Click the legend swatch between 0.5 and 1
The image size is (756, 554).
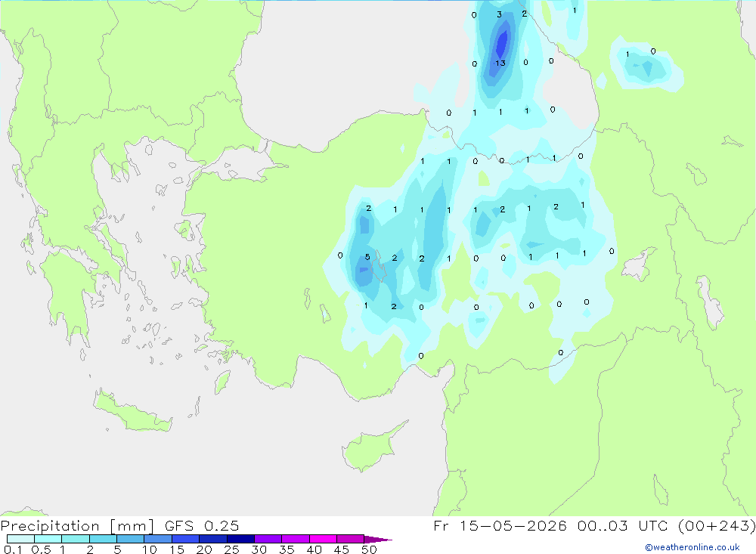tap(48, 539)
